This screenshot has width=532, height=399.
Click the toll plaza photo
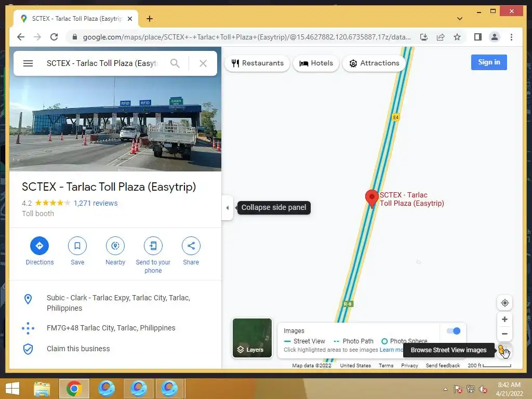click(115, 124)
